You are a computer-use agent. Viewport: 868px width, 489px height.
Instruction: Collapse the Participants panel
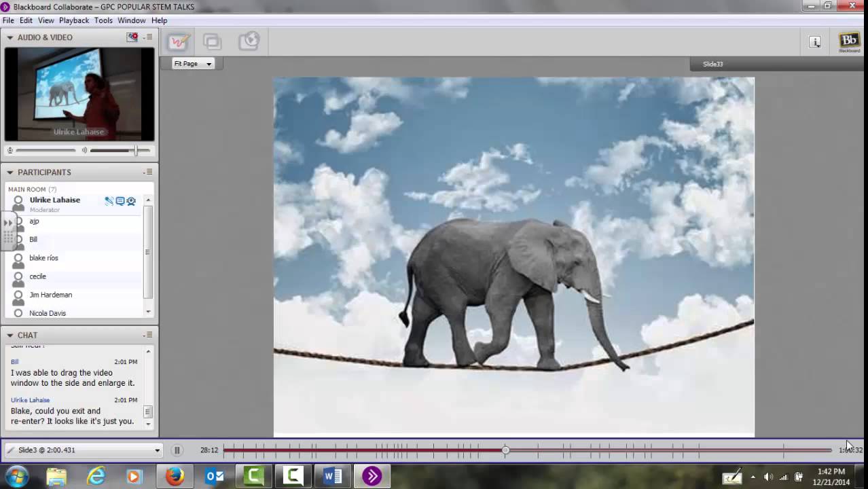pos(10,173)
